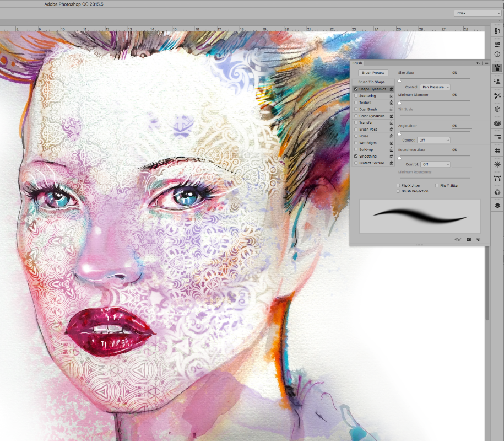The height and width of the screenshot is (441, 504).
Task: Toggle lock icon for Texture
Action: [392, 103]
